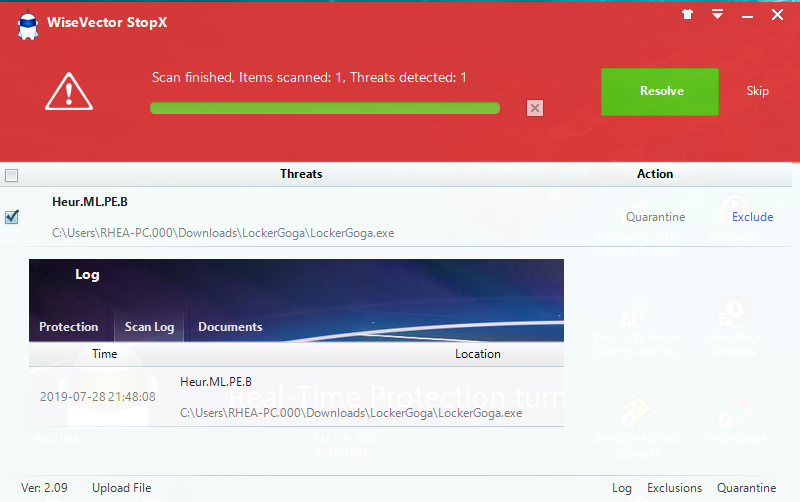
Task: Open the Log link in the footer
Action: tap(622, 488)
